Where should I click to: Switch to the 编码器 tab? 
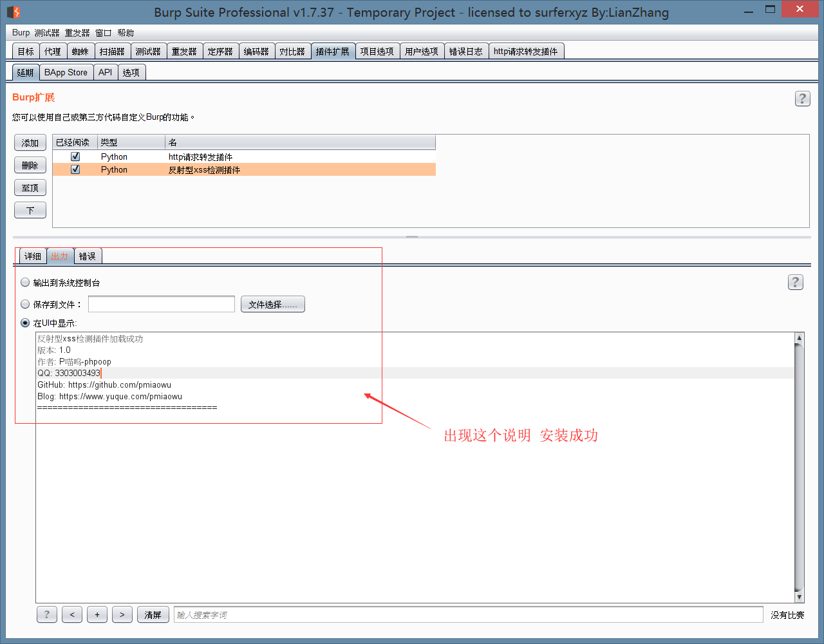257,52
